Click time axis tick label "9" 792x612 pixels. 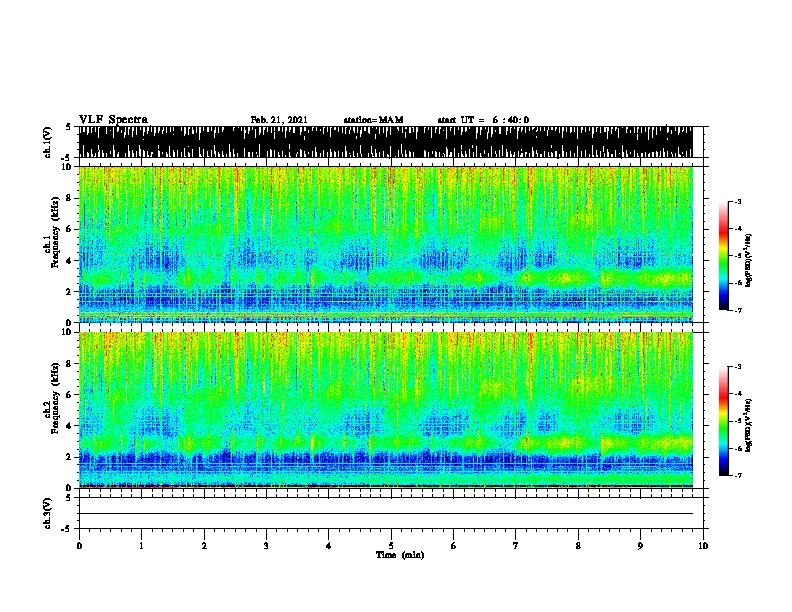640,545
